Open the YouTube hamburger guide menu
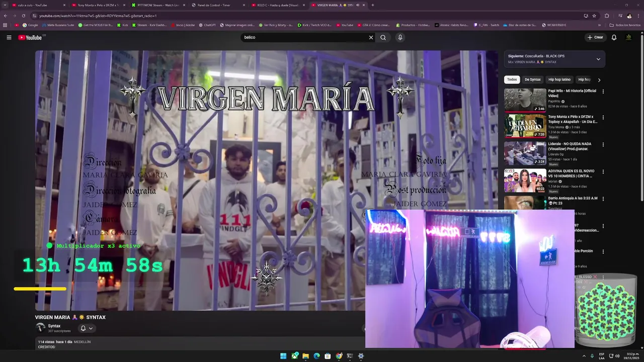 click(x=9, y=38)
